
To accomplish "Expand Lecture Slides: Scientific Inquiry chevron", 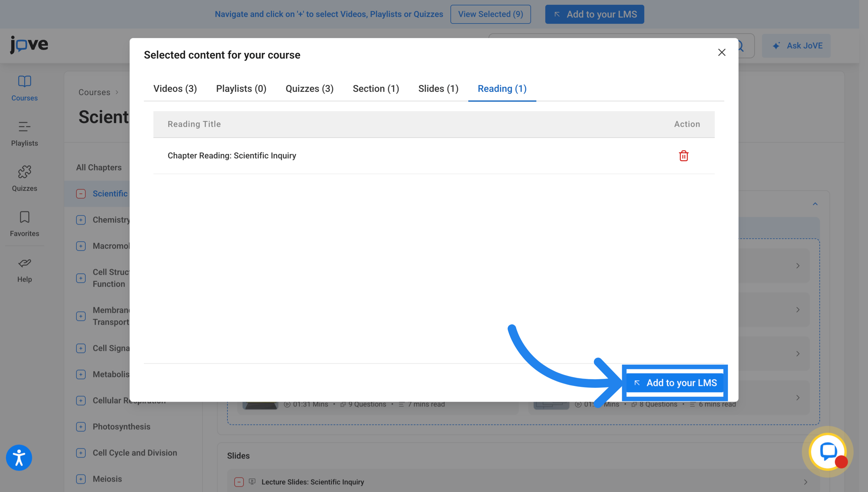I will (806, 482).
